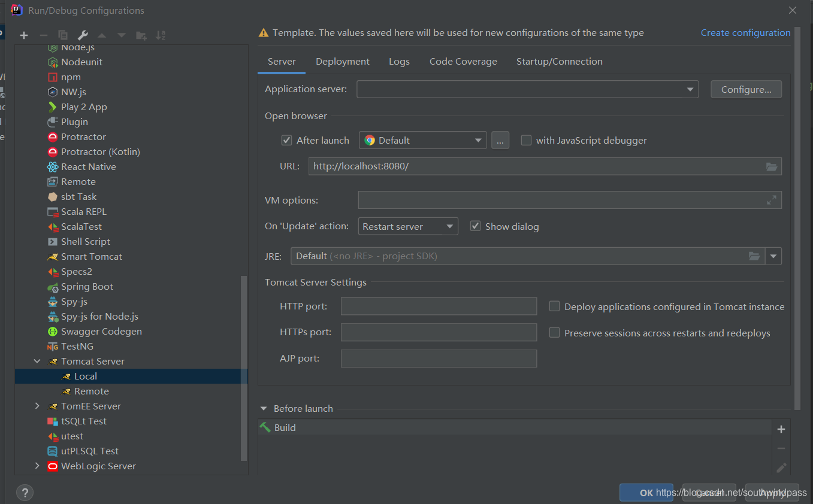Screen dimensions: 813x504
Task: Click the OK button
Action: pyautogui.click(x=646, y=493)
